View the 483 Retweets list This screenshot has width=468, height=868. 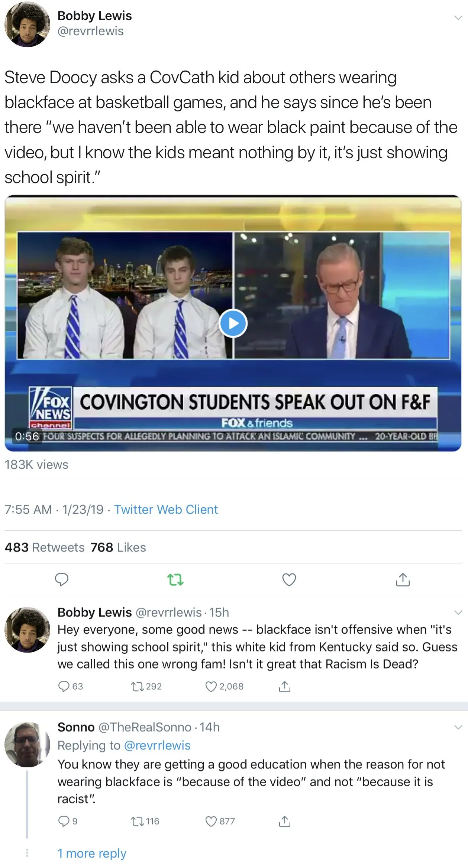[45, 547]
